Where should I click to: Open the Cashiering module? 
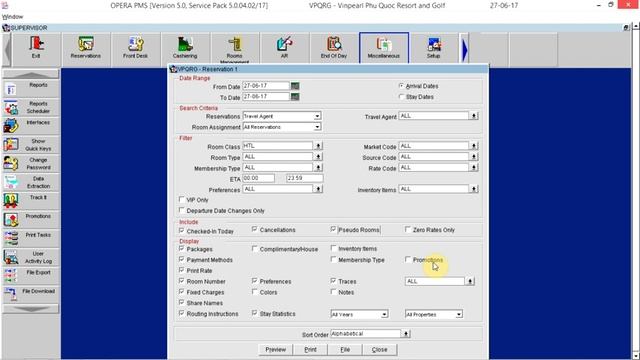(x=185, y=48)
